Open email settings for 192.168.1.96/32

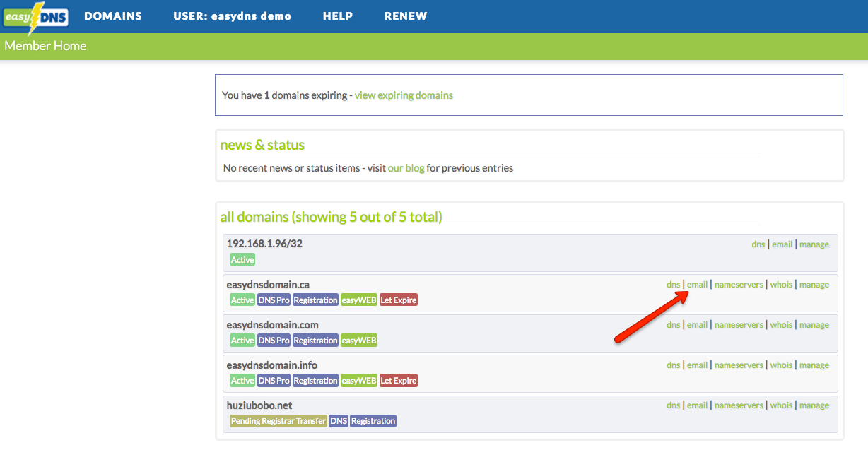point(782,244)
